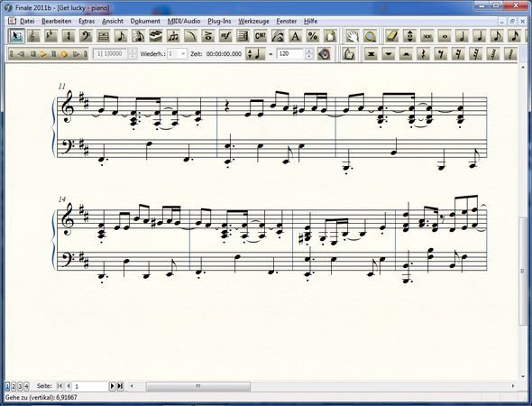The width and height of the screenshot is (532, 406).
Task: Jump to the last page
Action: tap(120, 386)
